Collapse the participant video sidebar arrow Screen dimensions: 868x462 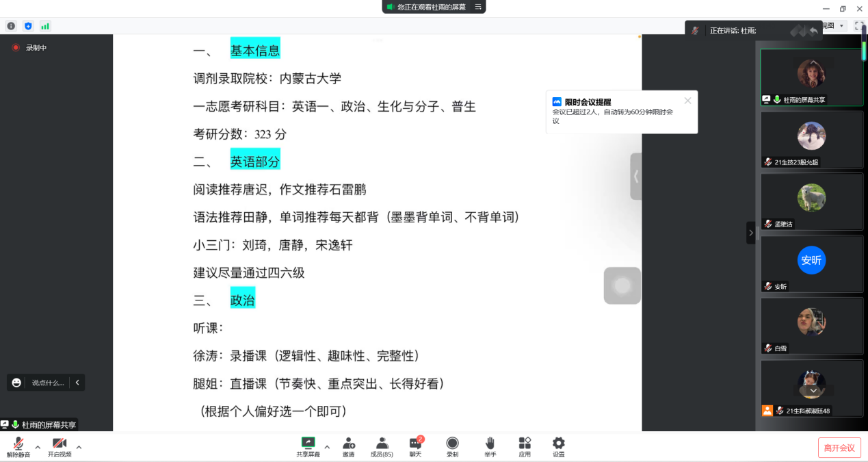click(x=750, y=233)
